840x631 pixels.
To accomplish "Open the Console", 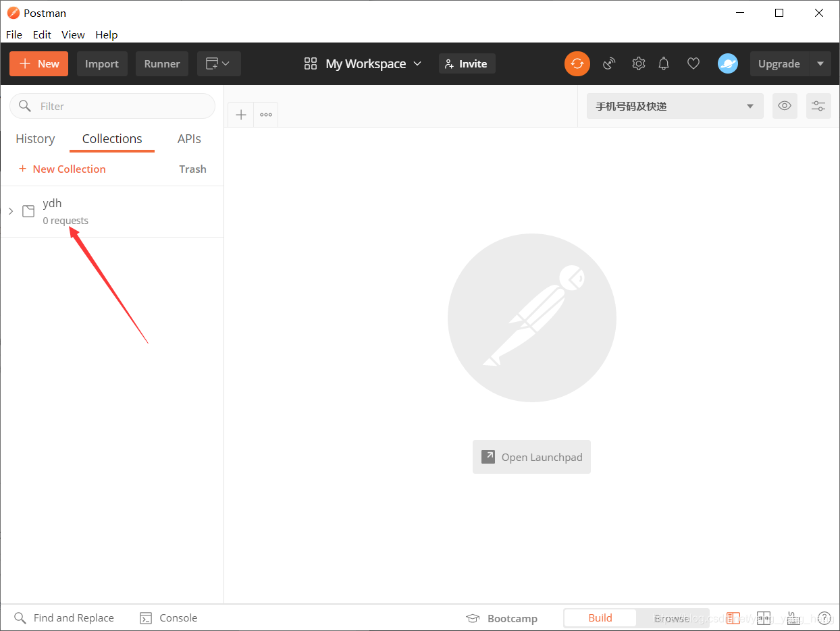I will (x=168, y=618).
